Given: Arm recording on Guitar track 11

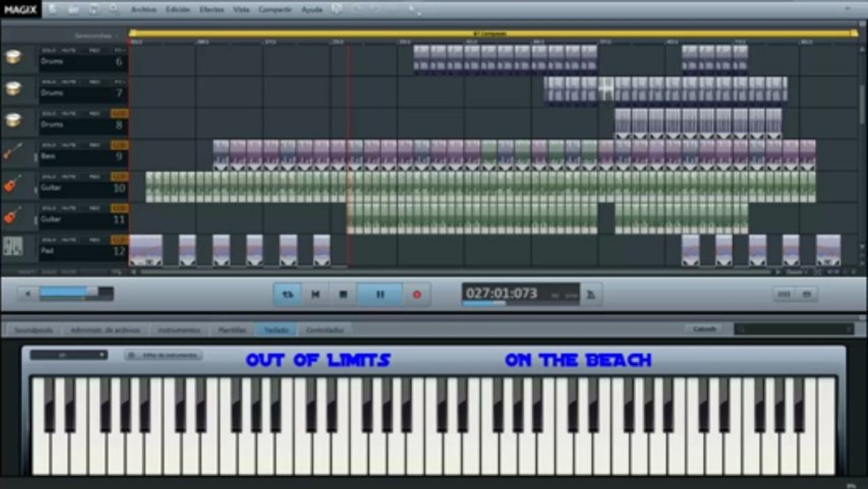Looking at the screenshot, I should (x=94, y=209).
